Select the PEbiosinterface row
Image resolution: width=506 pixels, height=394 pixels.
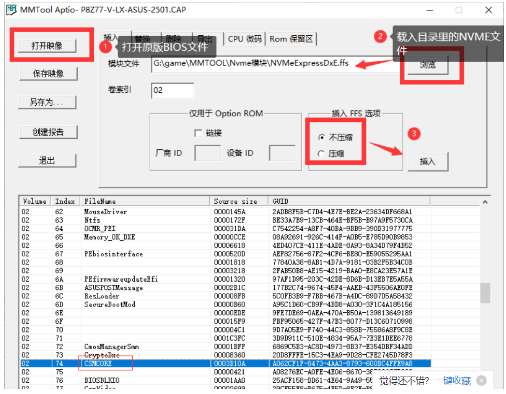[x=225, y=254]
